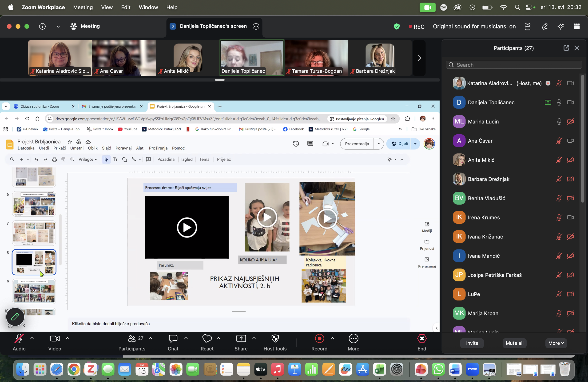Toggle Danijela Topličanec's microphone in participants list

coord(559,102)
